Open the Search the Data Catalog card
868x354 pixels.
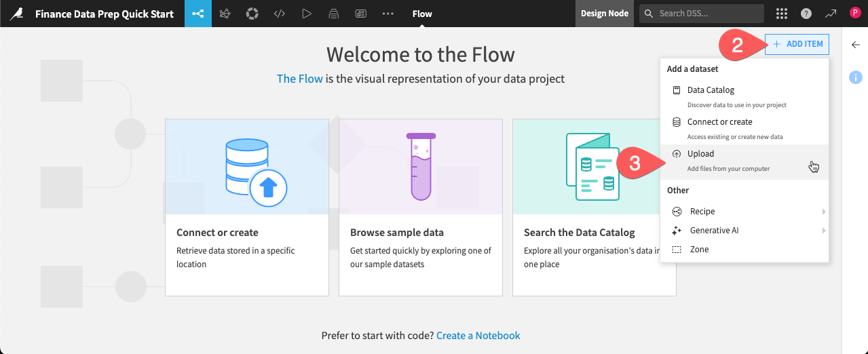click(x=595, y=208)
